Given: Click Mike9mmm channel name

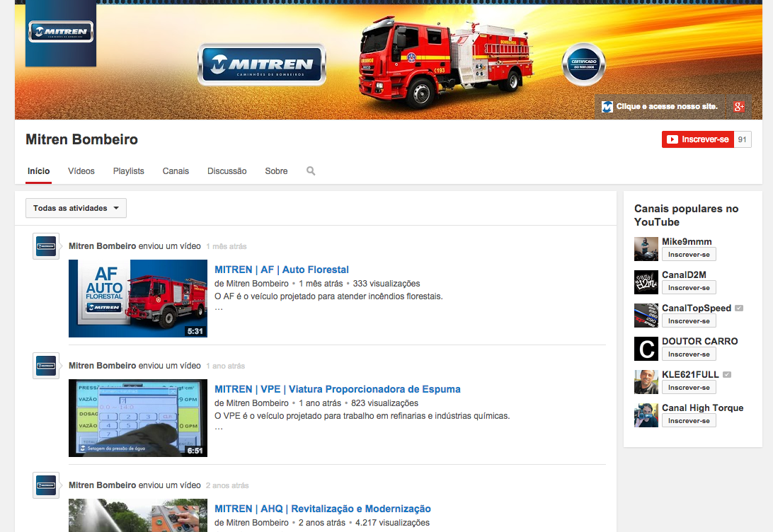Looking at the screenshot, I should pos(687,241).
